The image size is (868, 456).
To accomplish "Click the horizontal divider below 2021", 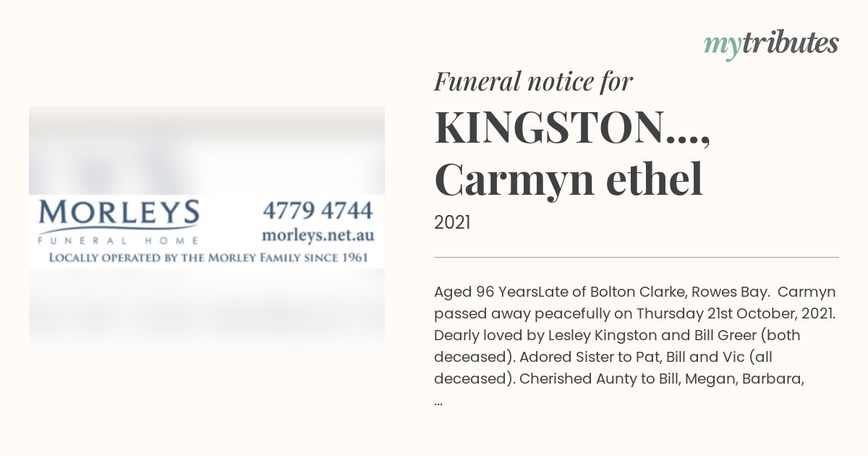I will click(637, 257).
